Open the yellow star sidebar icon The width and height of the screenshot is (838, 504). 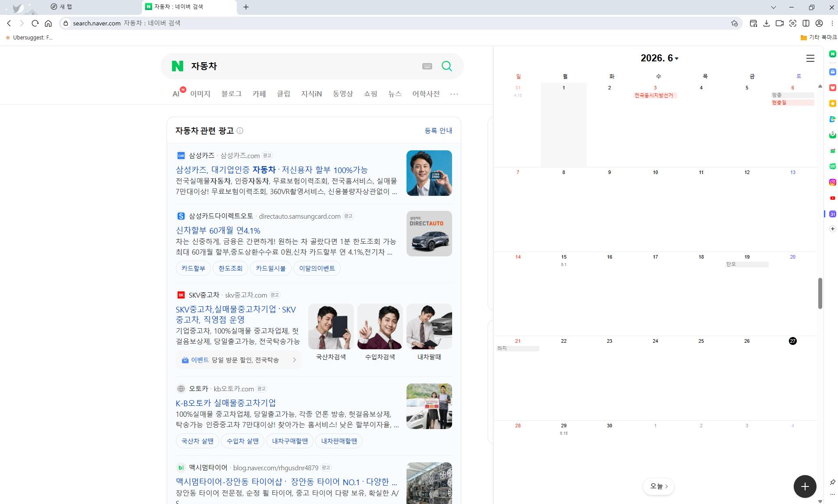point(832,103)
